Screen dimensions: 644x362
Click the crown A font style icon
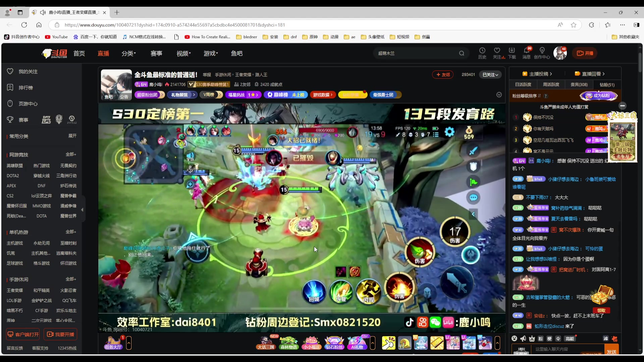tap(532, 339)
